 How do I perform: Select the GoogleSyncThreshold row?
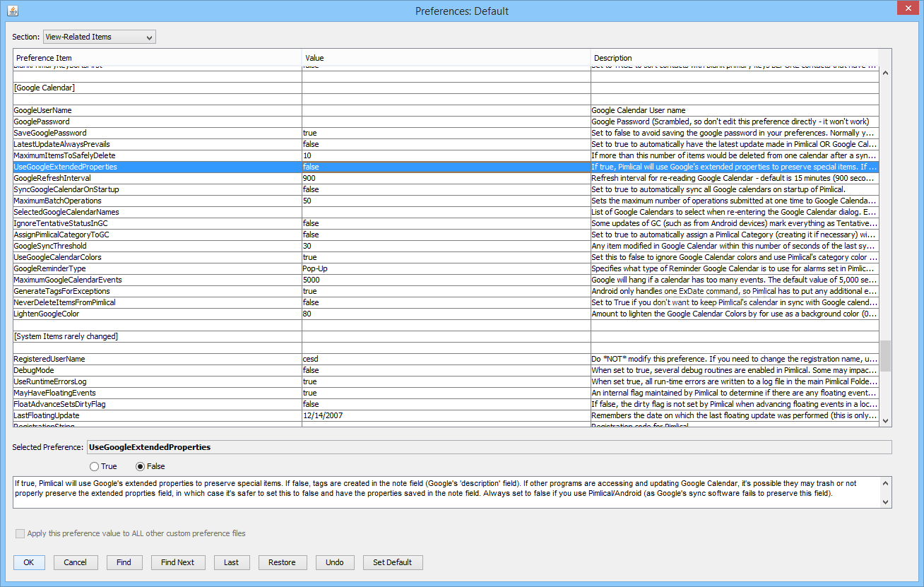point(446,246)
